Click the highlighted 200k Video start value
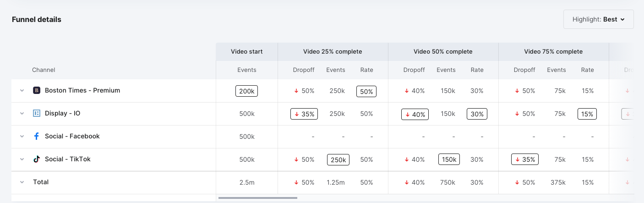The image size is (644, 203). click(247, 91)
